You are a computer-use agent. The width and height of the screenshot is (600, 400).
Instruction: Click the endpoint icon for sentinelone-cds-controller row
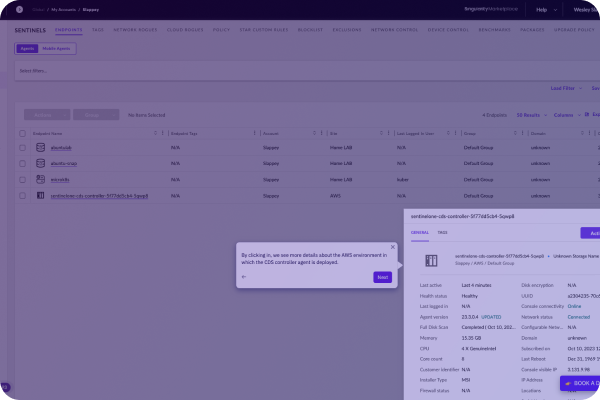point(41,195)
